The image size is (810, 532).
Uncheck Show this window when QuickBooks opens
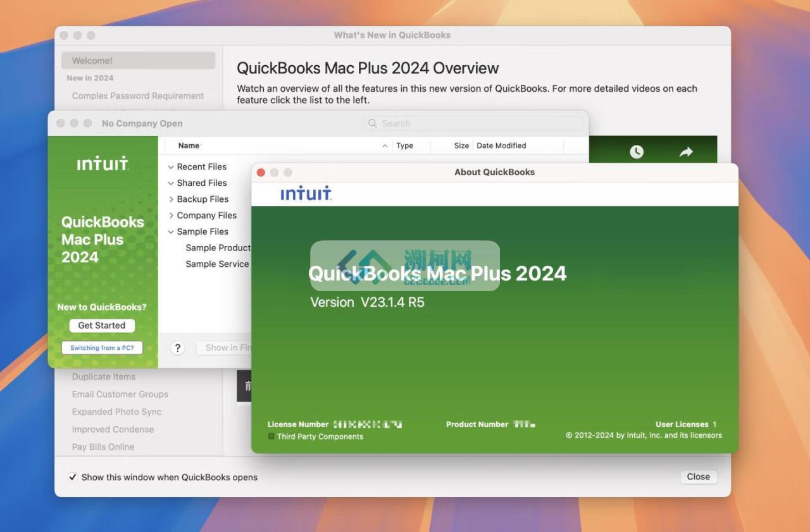[x=73, y=477]
